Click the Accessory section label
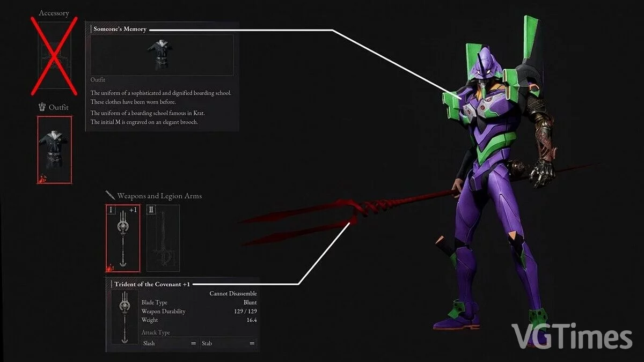This screenshot has width=644, height=362. click(54, 13)
